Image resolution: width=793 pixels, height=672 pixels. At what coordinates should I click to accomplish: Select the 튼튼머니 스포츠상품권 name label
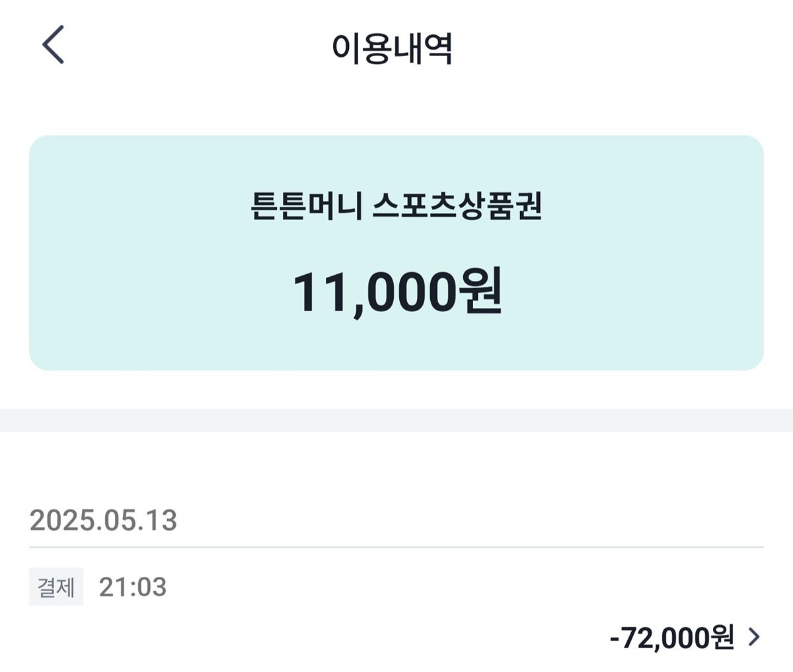pos(396,206)
